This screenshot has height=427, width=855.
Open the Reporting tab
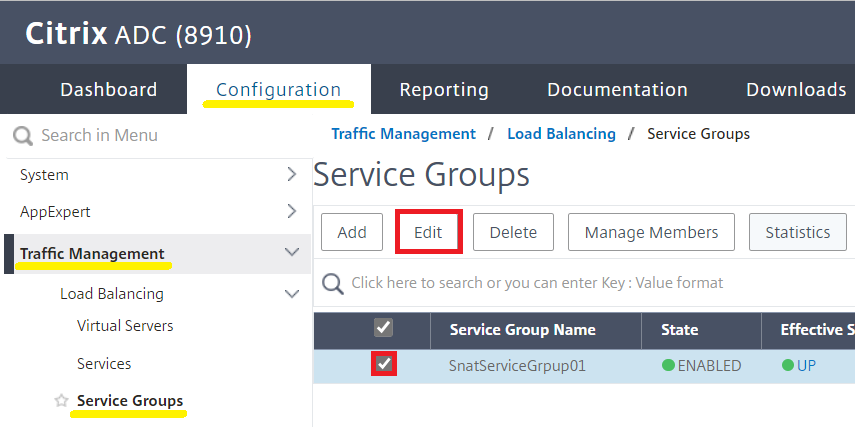(444, 89)
